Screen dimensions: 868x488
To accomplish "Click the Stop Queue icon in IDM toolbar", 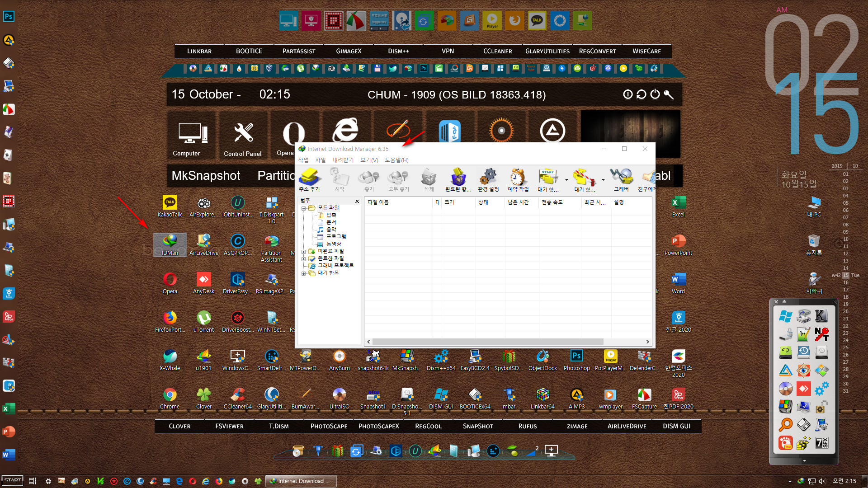I will pyautogui.click(x=585, y=179).
